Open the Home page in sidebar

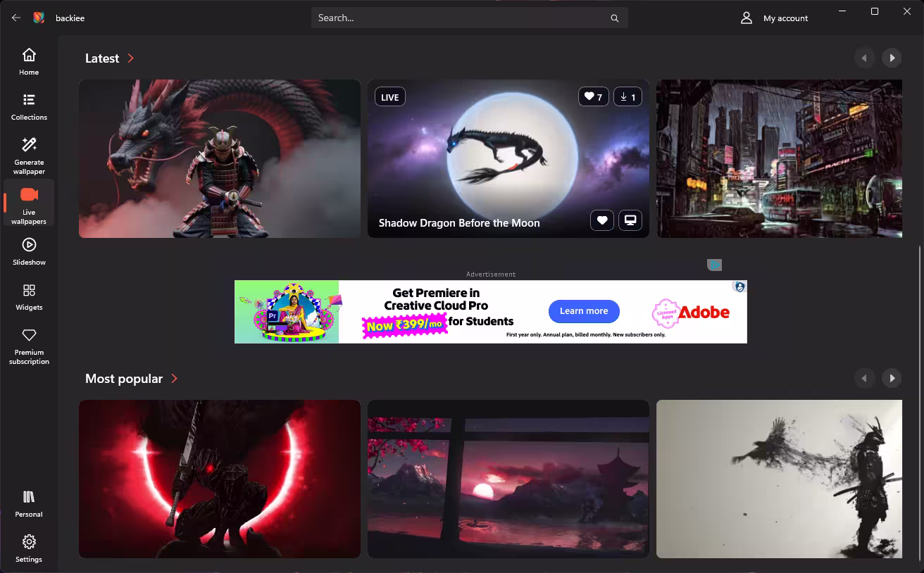(29, 62)
